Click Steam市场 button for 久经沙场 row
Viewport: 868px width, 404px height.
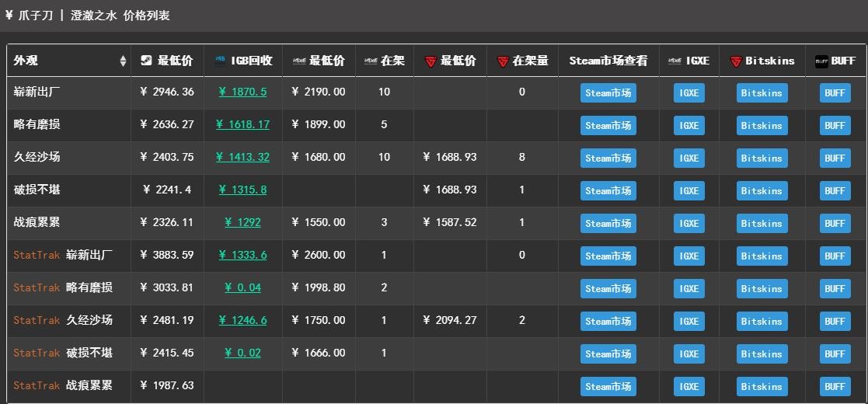coord(608,158)
